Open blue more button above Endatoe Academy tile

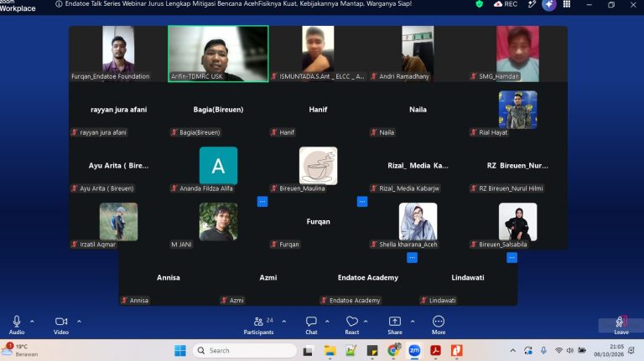click(412, 258)
